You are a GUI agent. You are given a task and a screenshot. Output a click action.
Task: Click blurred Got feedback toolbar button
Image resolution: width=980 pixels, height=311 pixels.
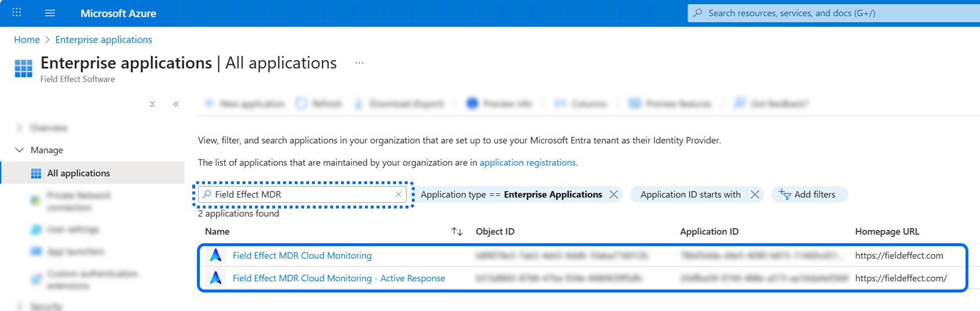[771, 104]
